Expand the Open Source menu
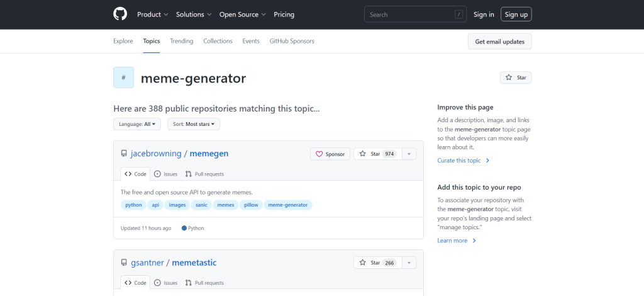This screenshot has width=644, height=296. (243, 14)
